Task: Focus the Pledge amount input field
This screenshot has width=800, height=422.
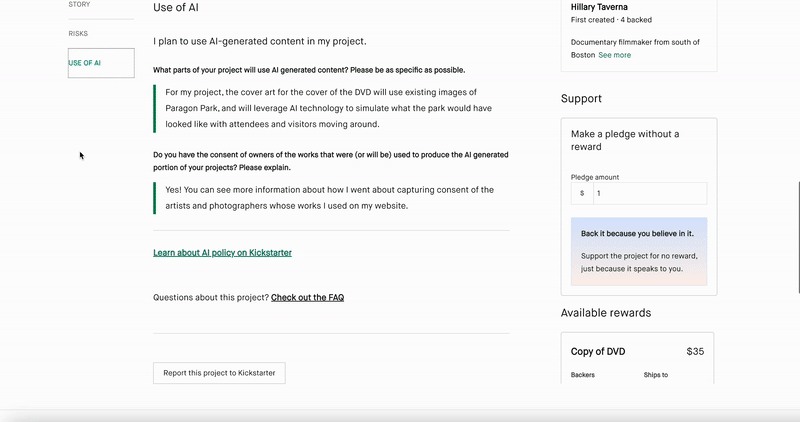Action: pos(649,193)
